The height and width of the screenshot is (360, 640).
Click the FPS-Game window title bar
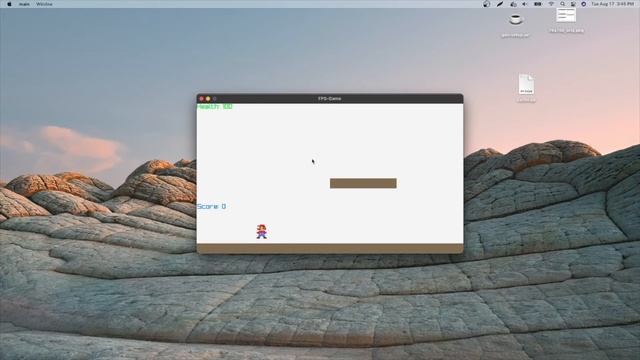click(x=330, y=99)
